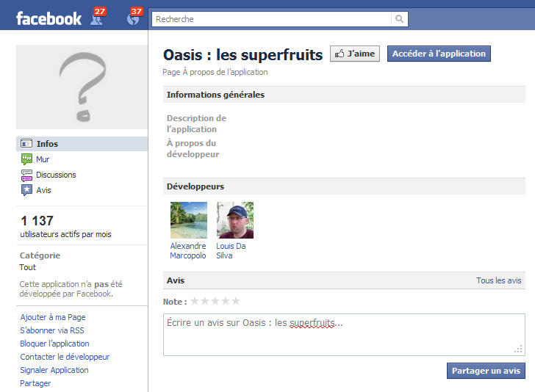This screenshot has width=535, height=392.
Task: Click the Discussions chat icon
Action: pyautogui.click(x=26, y=175)
